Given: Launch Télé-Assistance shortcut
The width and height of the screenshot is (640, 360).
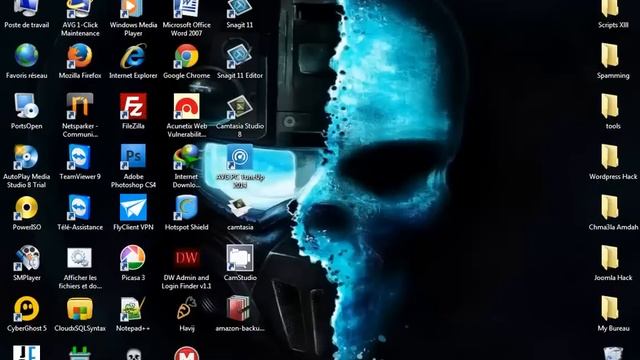Looking at the screenshot, I should pos(80,207).
